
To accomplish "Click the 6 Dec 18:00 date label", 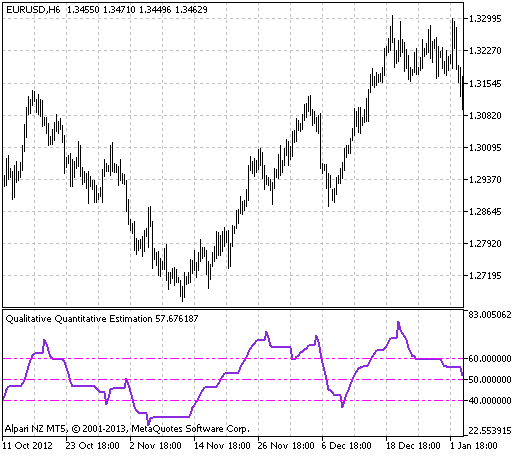I will tap(346, 446).
